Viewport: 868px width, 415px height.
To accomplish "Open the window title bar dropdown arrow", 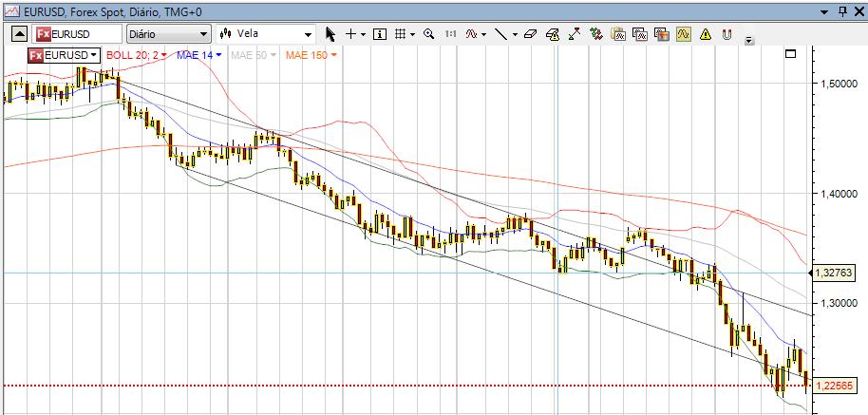I will 824,11.
